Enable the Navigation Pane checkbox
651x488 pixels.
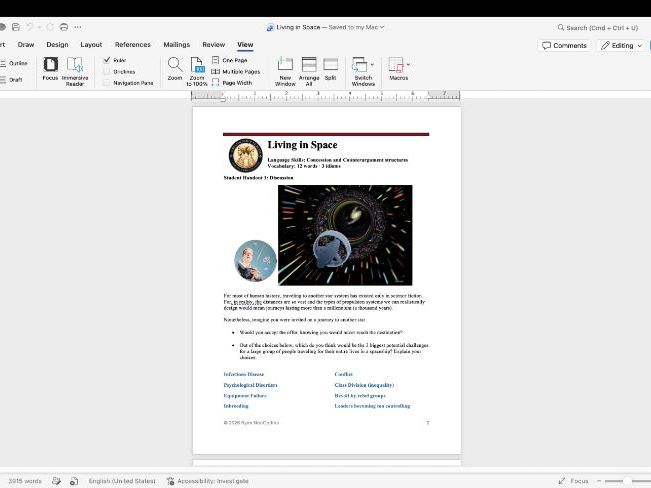(x=107, y=83)
